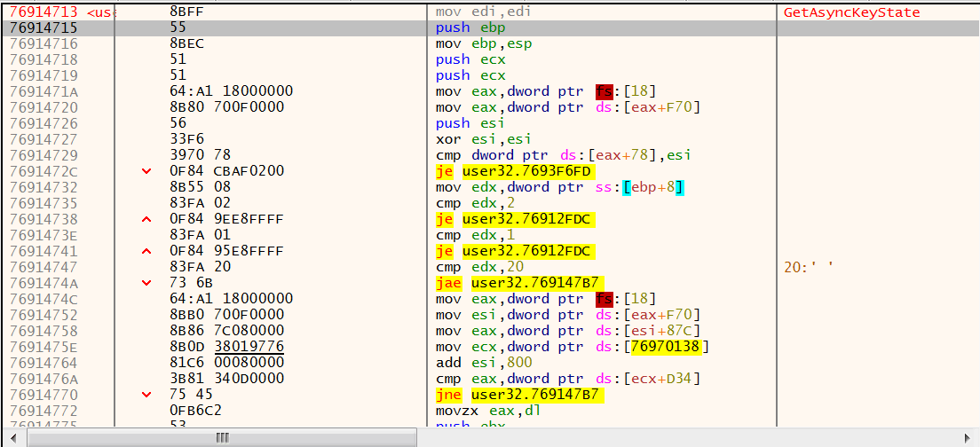Click the instruction cmp eax,dword ptr ds:[ecx+D34]

pyautogui.click(x=568, y=379)
